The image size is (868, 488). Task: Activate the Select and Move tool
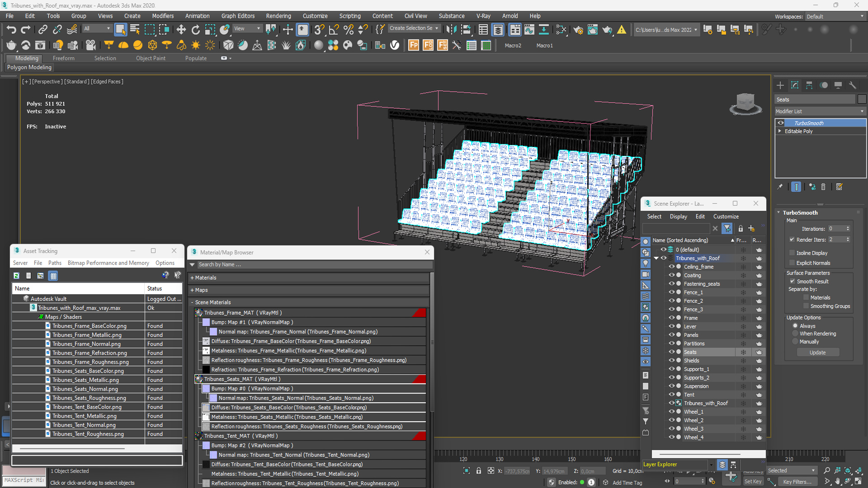pyautogui.click(x=181, y=30)
